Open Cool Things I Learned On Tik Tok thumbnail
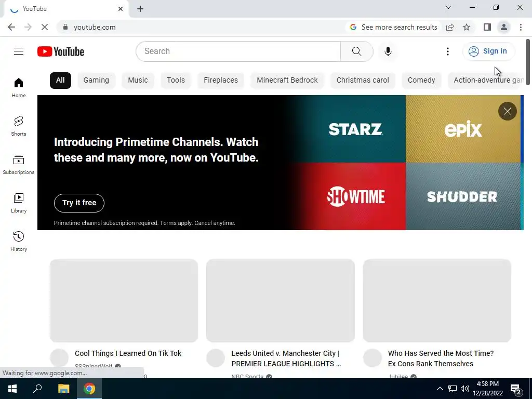 click(x=124, y=301)
